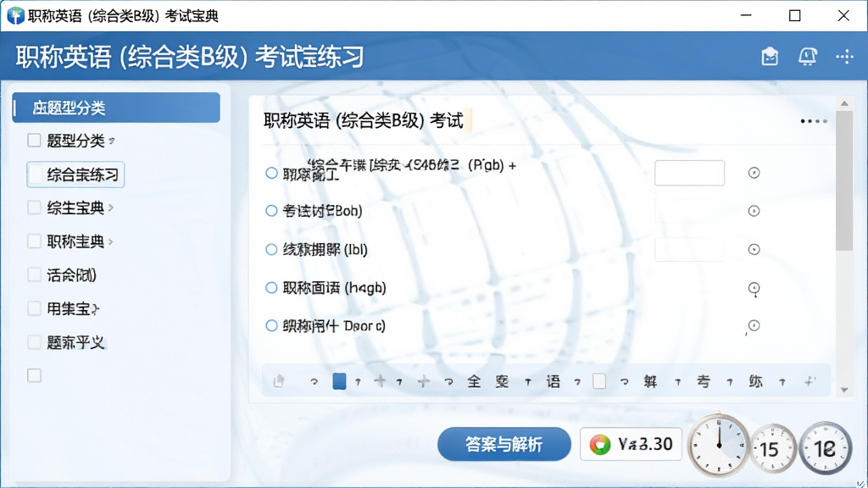Open the header more-options plus icon

point(845,57)
